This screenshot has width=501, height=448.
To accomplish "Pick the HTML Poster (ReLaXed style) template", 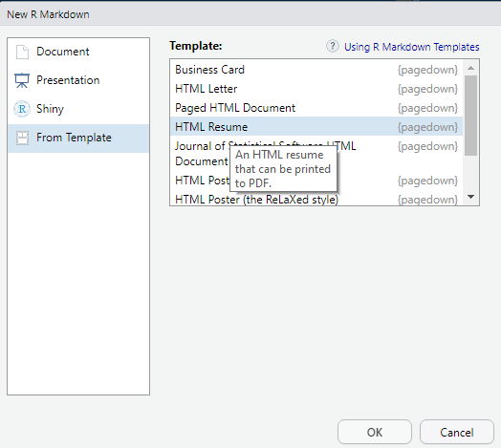I will 316,200.
